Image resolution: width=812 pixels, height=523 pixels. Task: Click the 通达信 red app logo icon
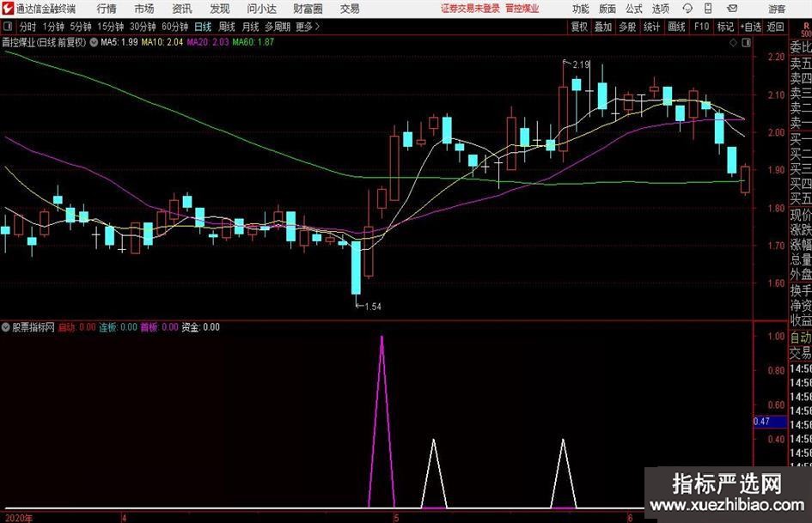click(7, 9)
